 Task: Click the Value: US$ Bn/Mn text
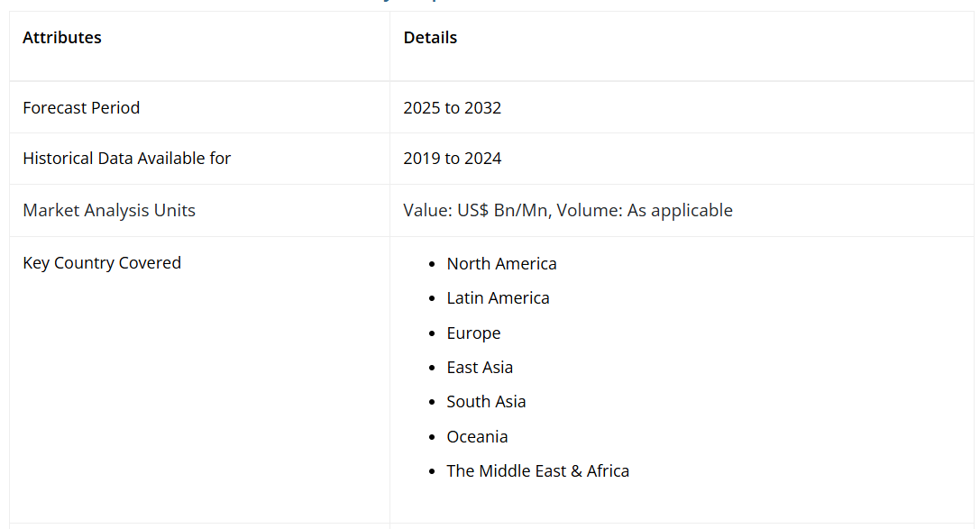tap(478, 211)
